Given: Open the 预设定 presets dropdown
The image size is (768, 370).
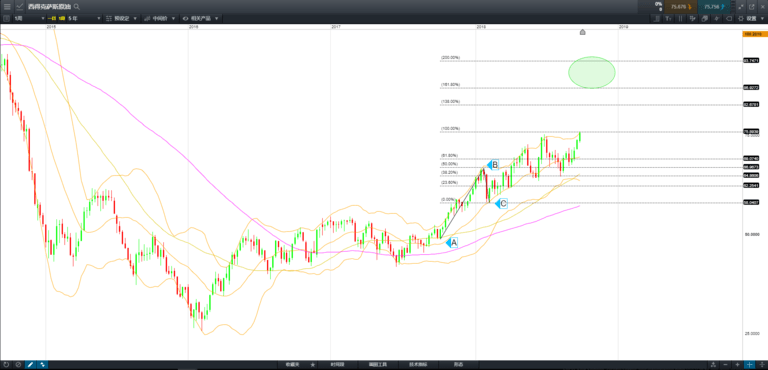Looking at the screenshot, I should [121, 18].
